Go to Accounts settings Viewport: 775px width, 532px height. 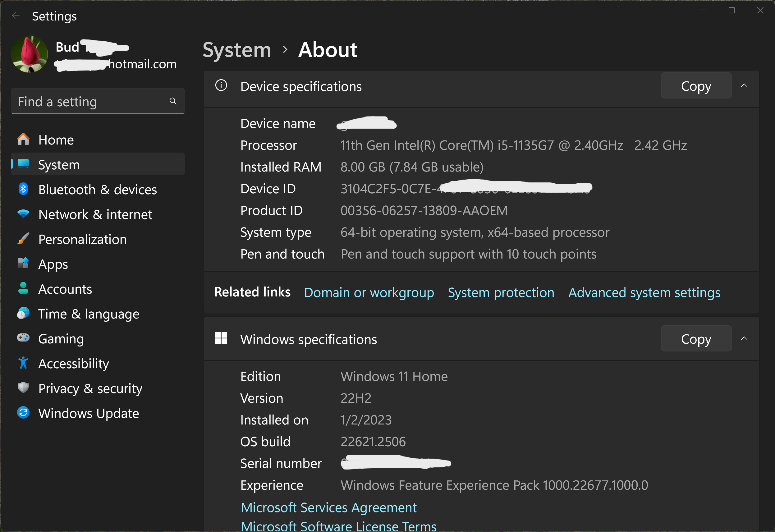(x=65, y=289)
